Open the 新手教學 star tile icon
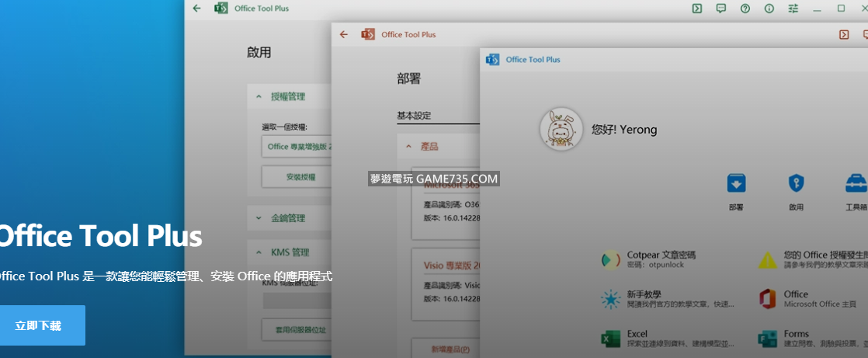868x358 pixels. [x=610, y=299]
